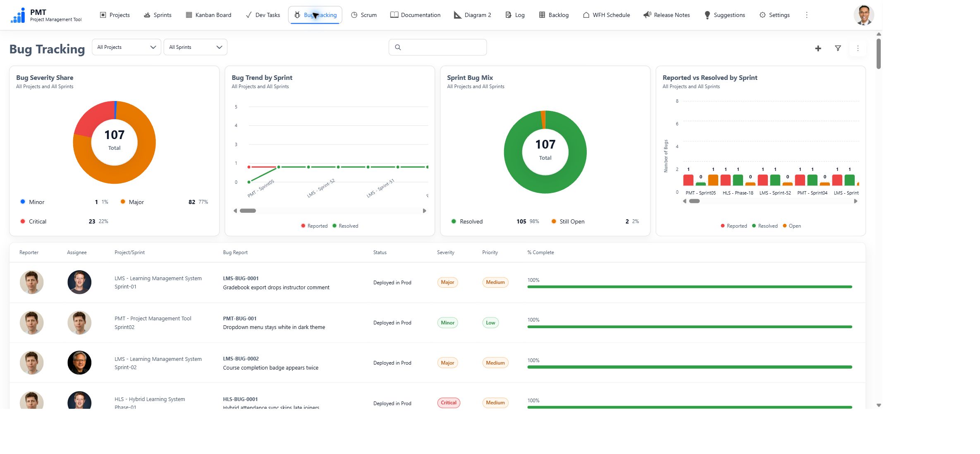Switch to Dev Tasks
This screenshot has width=980, height=454.
click(263, 15)
